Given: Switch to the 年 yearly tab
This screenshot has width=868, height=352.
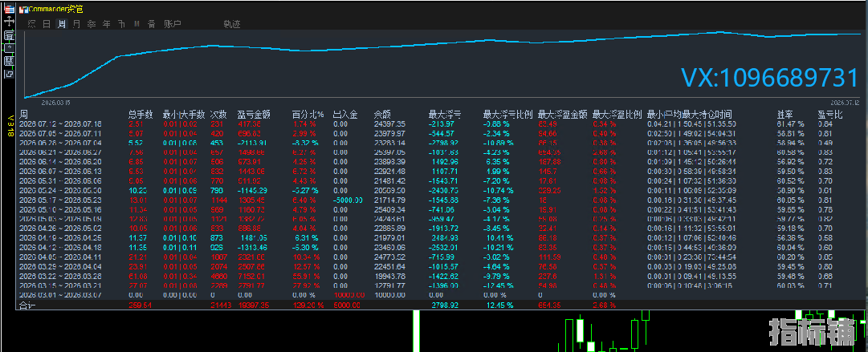Looking at the screenshot, I should click(x=106, y=24).
